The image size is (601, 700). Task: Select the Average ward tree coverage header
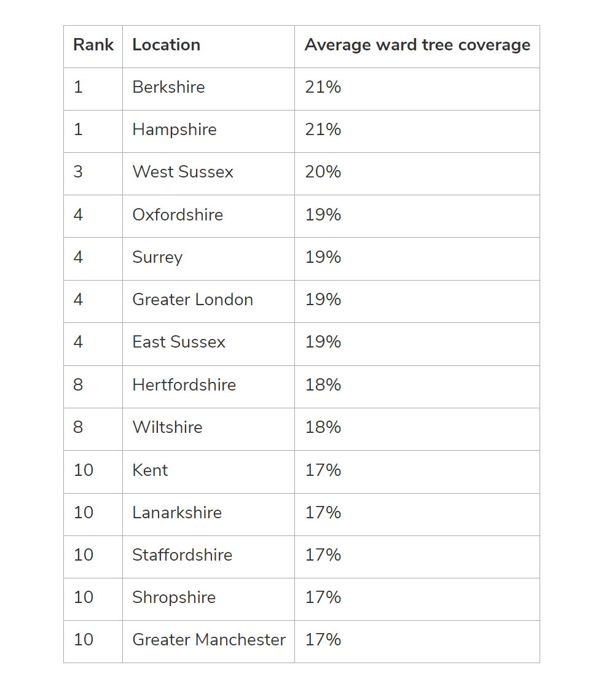tap(417, 45)
